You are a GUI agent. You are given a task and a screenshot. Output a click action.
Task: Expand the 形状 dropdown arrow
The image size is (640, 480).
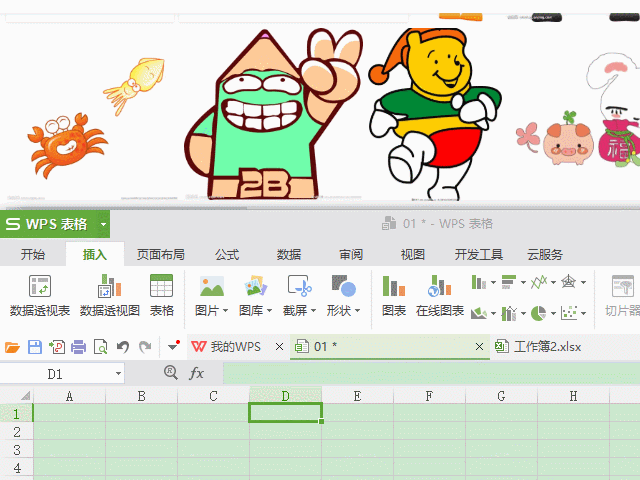pyautogui.click(x=358, y=311)
